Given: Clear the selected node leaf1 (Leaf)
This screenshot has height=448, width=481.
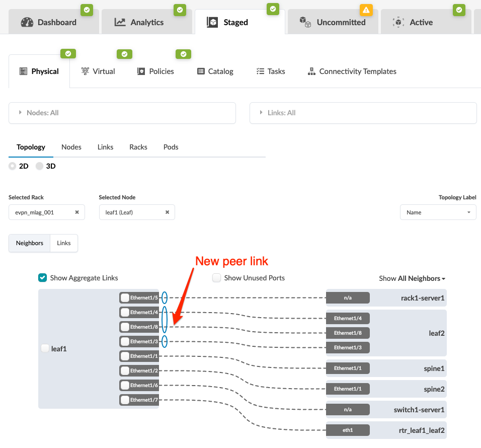Looking at the screenshot, I should click(x=167, y=212).
